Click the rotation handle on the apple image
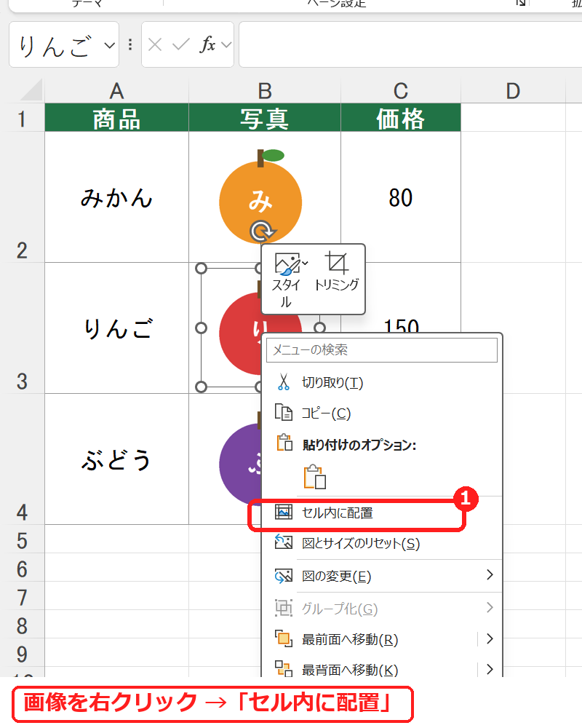Image resolution: width=582 pixels, height=728 pixels. pyautogui.click(x=262, y=231)
